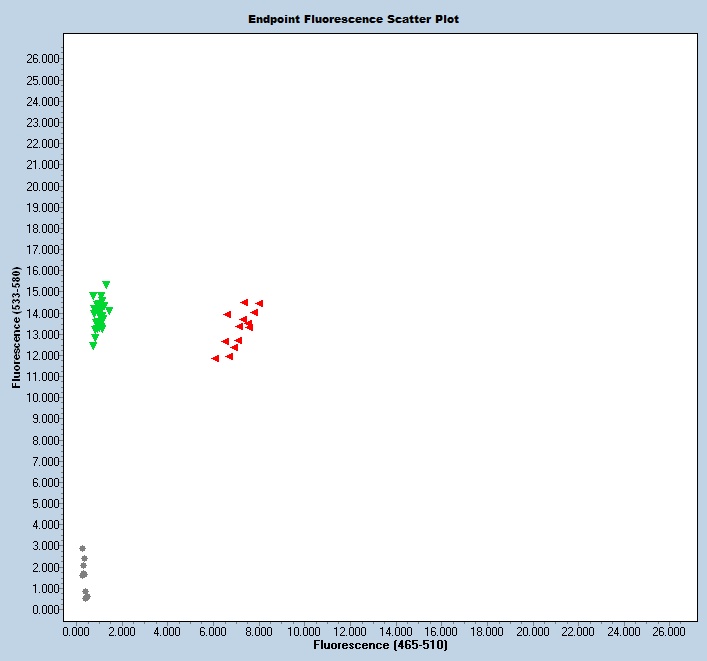This screenshot has width=707, height=661.
Task: Click the topmost green triangle data point
Action: pyautogui.click(x=106, y=285)
